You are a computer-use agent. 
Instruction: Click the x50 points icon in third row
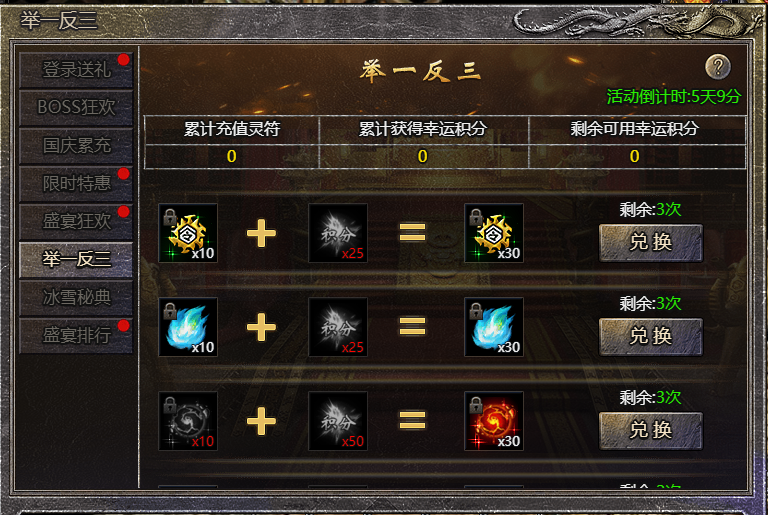click(x=338, y=421)
